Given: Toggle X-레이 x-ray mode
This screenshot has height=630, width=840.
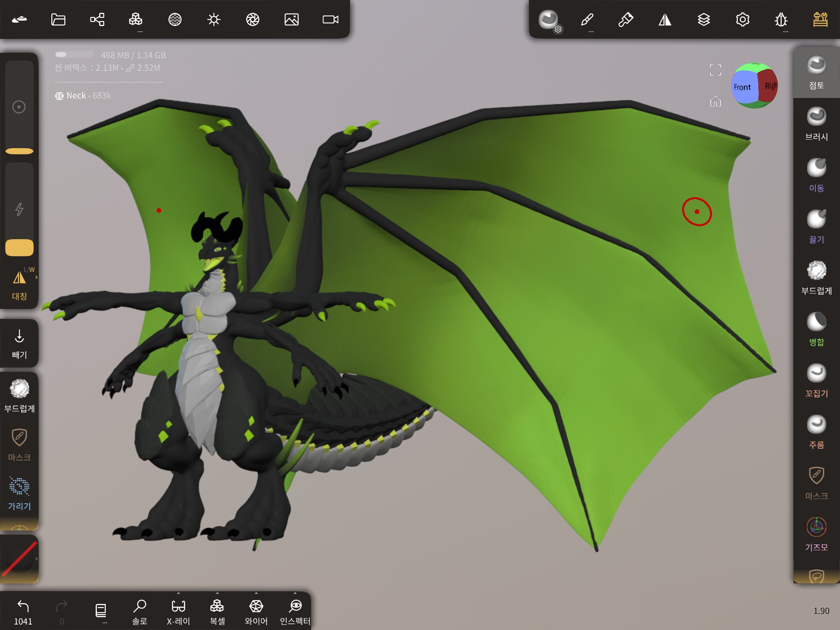Looking at the screenshot, I should [178, 611].
